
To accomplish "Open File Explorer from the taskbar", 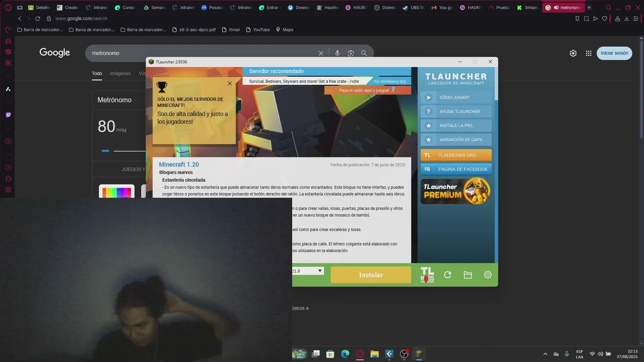I will [374, 354].
